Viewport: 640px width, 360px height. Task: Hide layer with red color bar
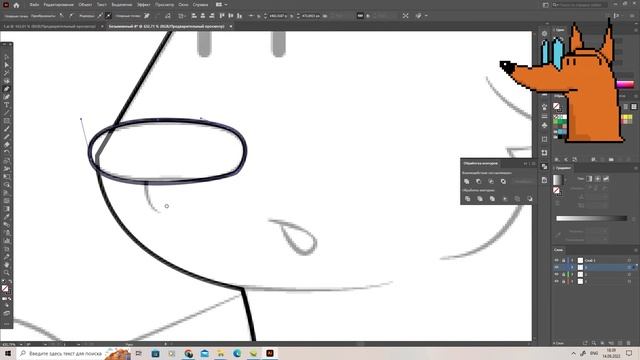click(556, 281)
